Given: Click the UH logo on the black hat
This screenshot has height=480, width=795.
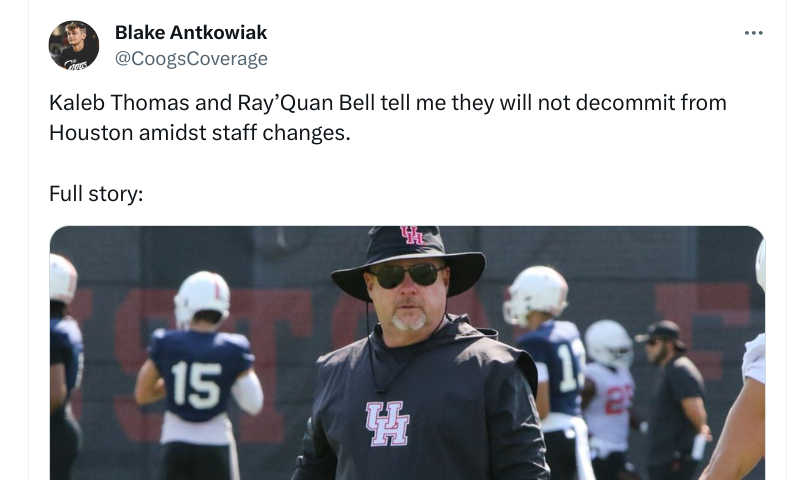Looking at the screenshot, I should pos(412,235).
